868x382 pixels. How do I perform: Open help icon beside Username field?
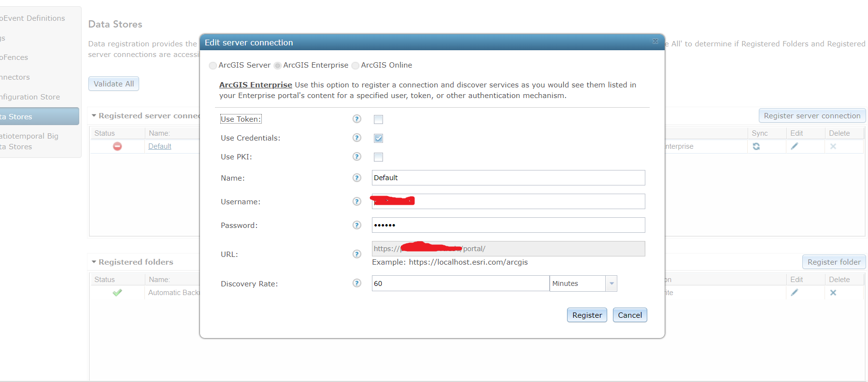(357, 201)
